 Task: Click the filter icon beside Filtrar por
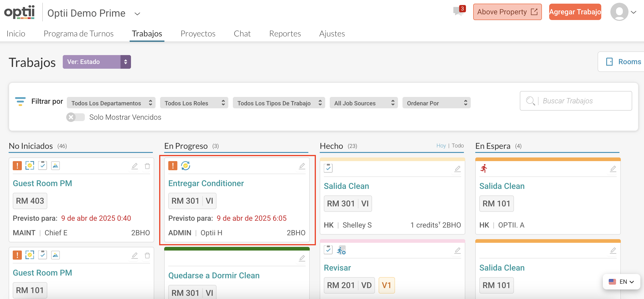(x=20, y=101)
